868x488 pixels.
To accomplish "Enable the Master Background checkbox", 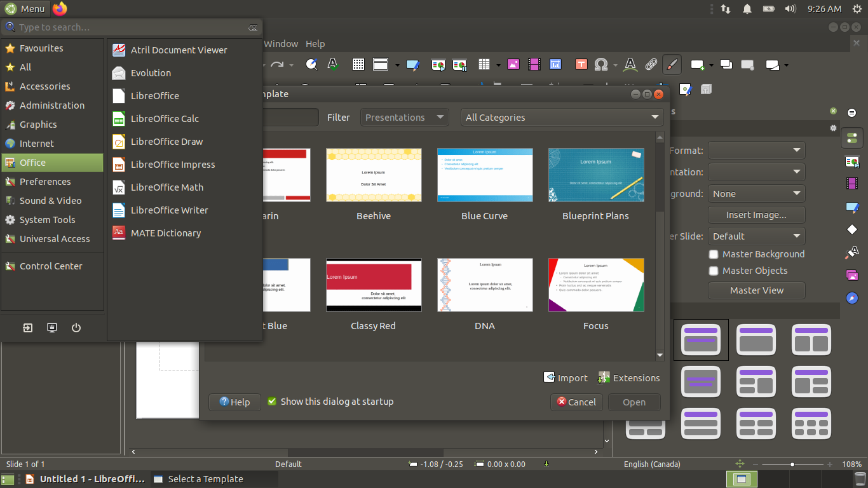I will [x=714, y=254].
